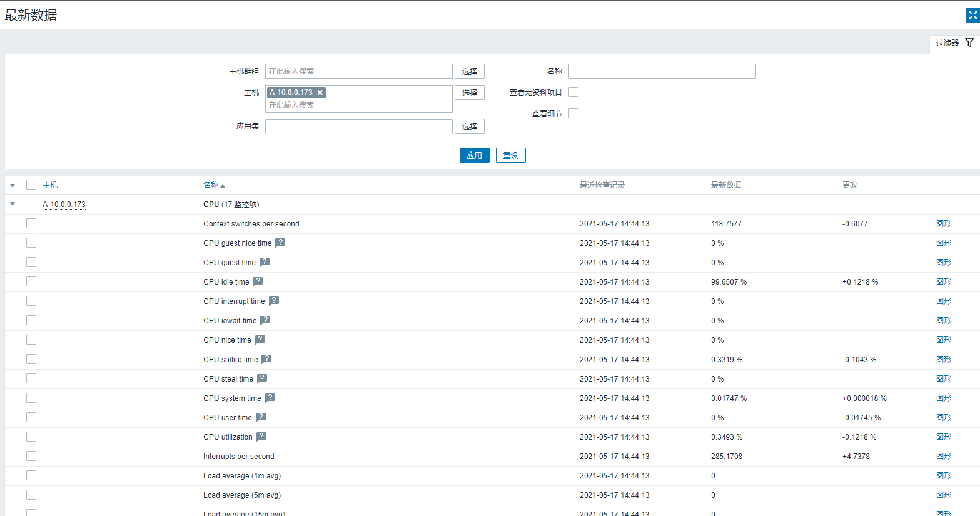Remove host tag A-10.0.0.173

point(320,93)
